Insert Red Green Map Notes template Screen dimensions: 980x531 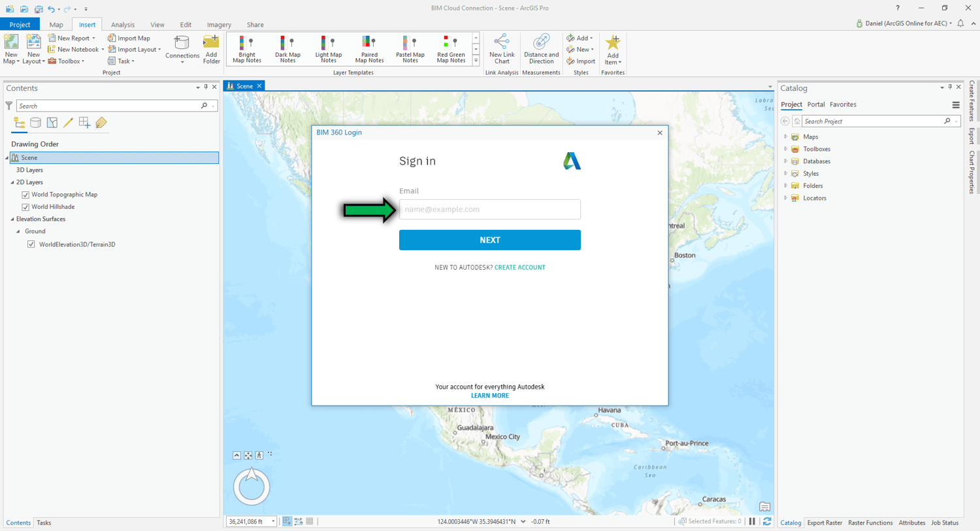click(x=451, y=50)
